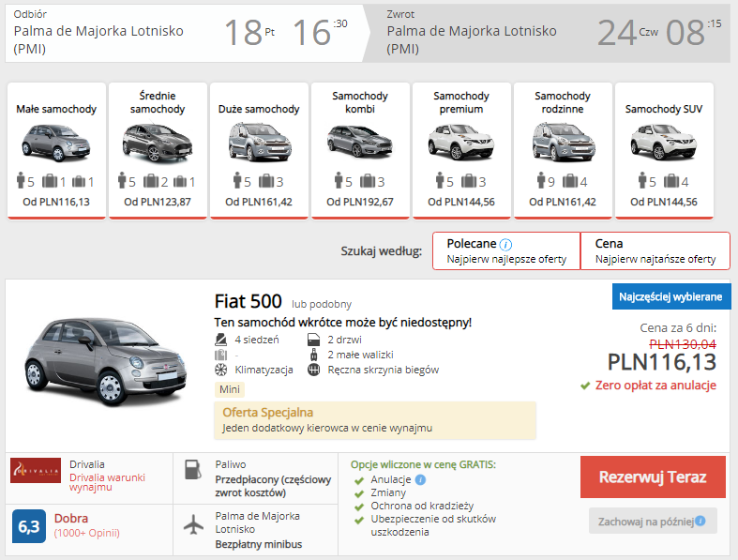
Task: Click passenger icon in Samochody rodzinne card
Action: click(541, 180)
